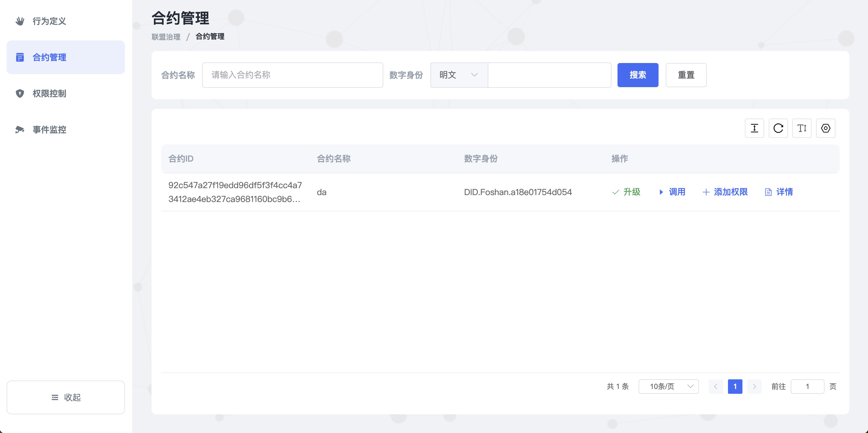The height and width of the screenshot is (433, 868).
Task: Click 联盟治理 breadcrumb link
Action: coord(166,37)
